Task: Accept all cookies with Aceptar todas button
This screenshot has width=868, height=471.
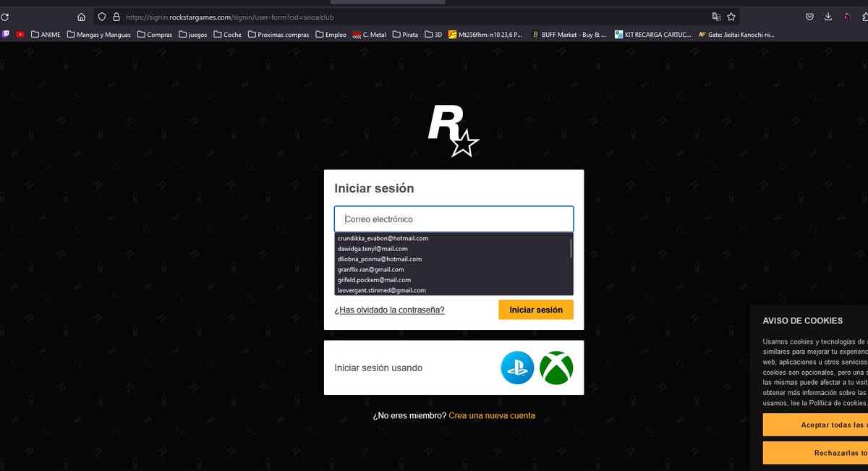Action: [815, 425]
